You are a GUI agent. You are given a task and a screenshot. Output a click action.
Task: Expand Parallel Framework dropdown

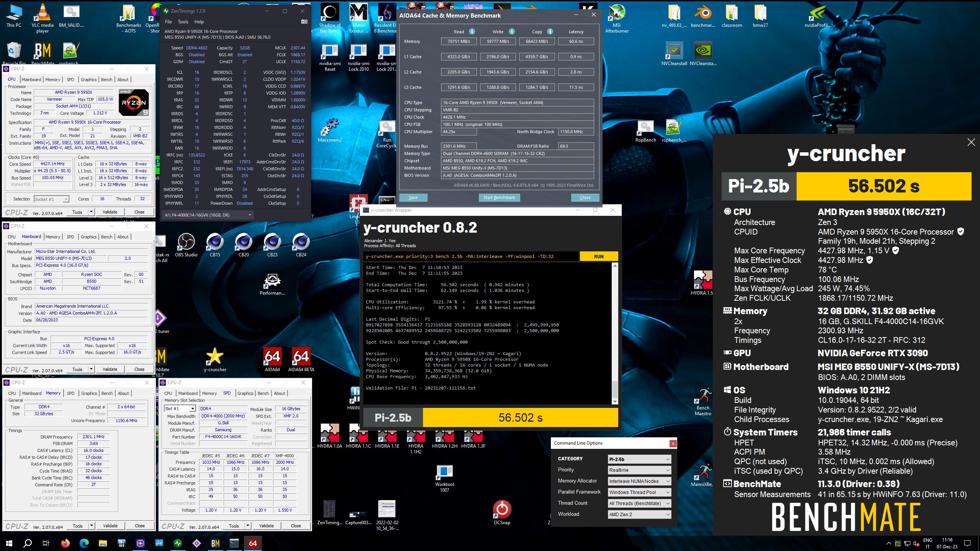pyautogui.click(x=639, y=492)
